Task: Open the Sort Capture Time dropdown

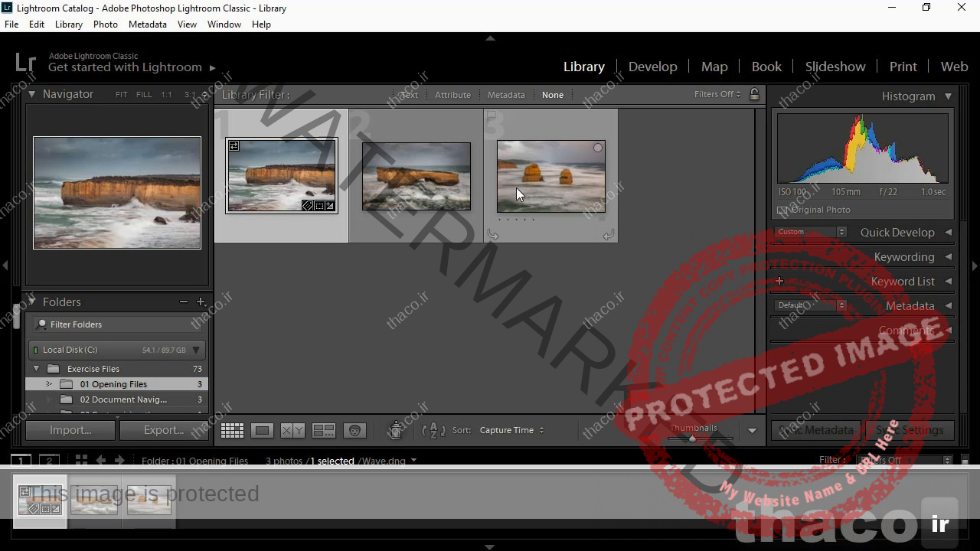Action: tap(511, 430)
